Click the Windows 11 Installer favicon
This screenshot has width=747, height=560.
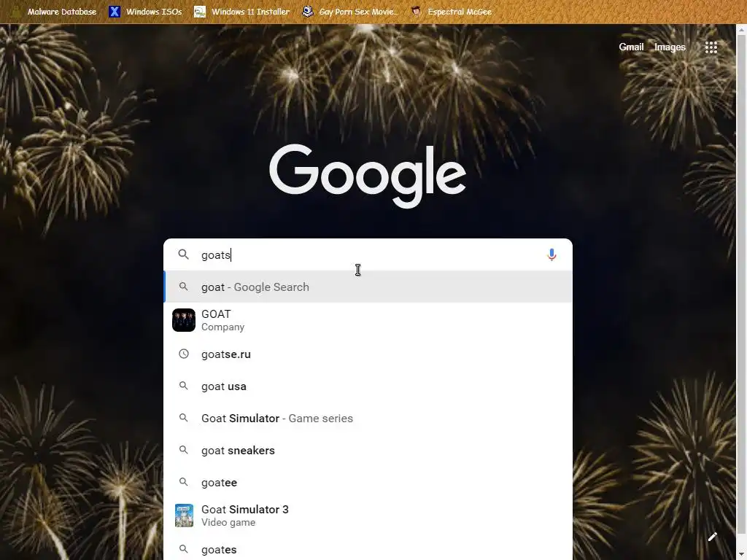click(x=200, y=12)
